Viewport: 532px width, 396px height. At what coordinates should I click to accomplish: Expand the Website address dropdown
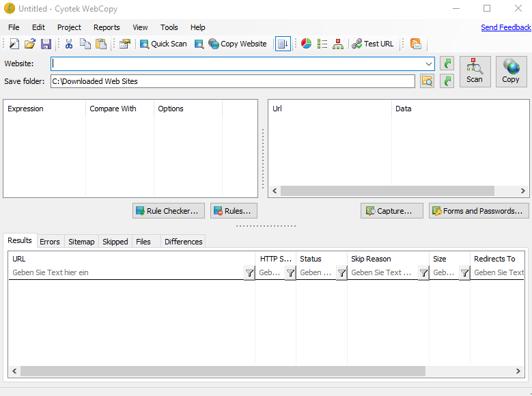click(429, 63)
